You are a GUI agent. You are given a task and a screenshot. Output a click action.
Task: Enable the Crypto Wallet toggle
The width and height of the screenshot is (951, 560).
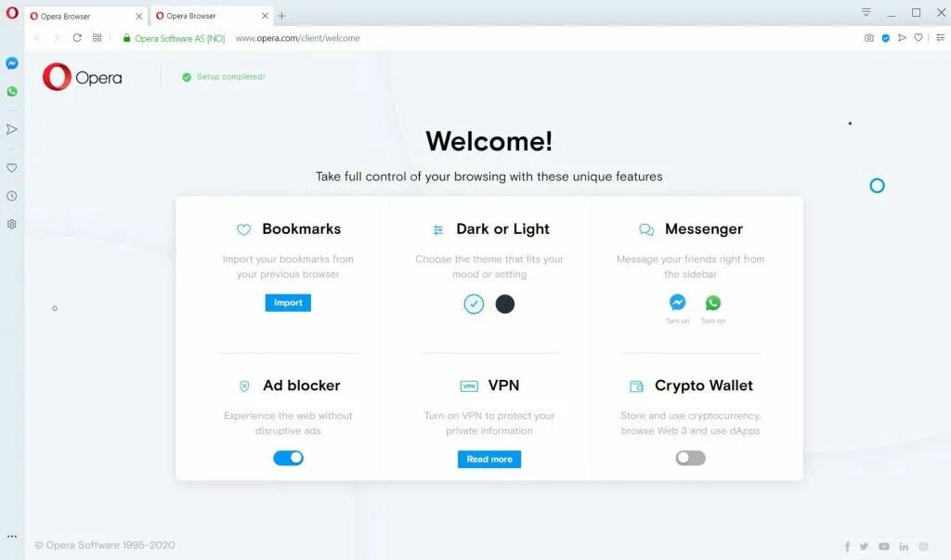tap(691, 458)
